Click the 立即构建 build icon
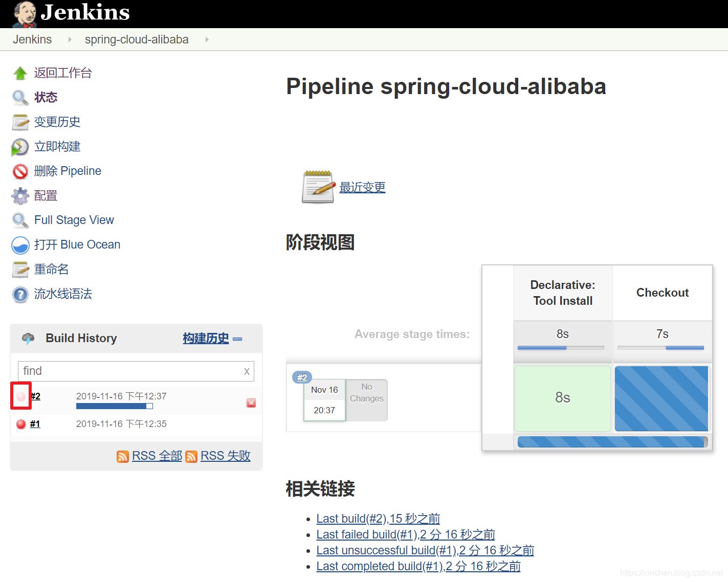The image size is (728, 582). pyautogui.click(x=20, y=147)
